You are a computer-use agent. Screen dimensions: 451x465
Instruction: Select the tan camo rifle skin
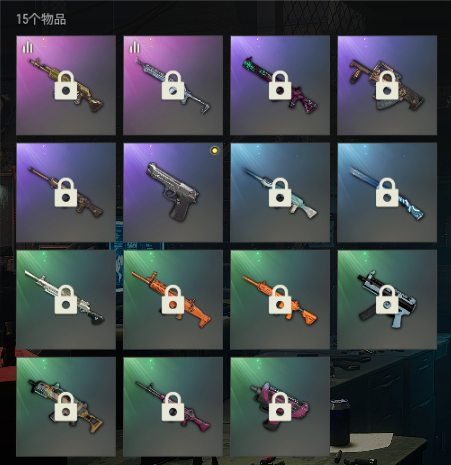coord(66,407)
